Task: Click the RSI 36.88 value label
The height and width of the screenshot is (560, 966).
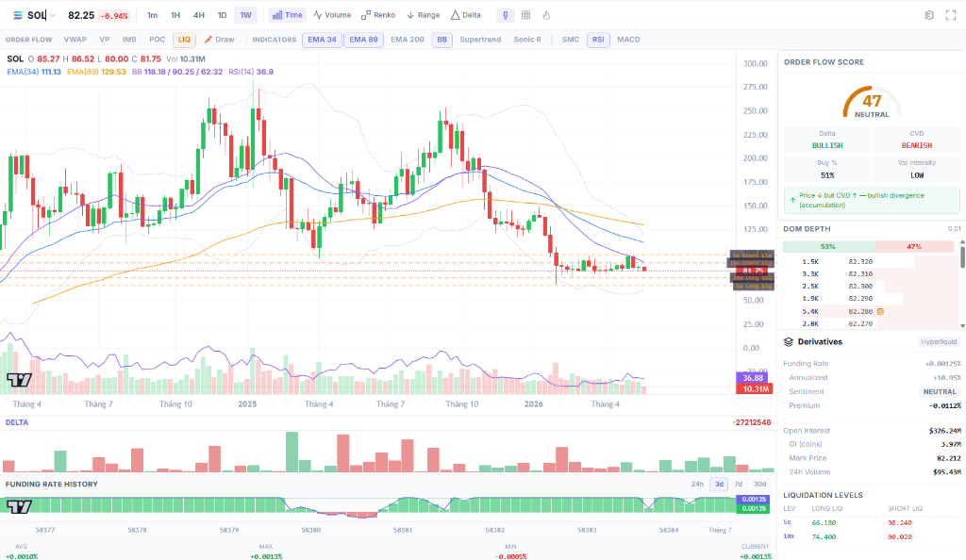Action: pos(752,378)
